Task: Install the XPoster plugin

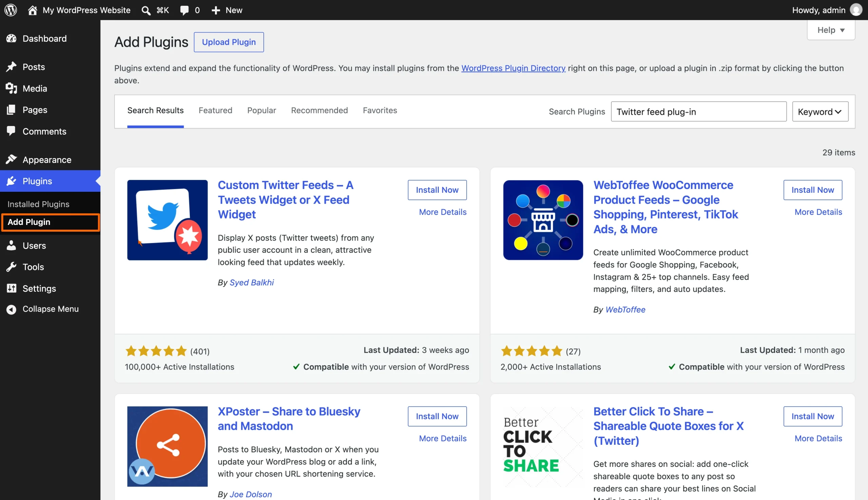Action: [x=437, y=416]
